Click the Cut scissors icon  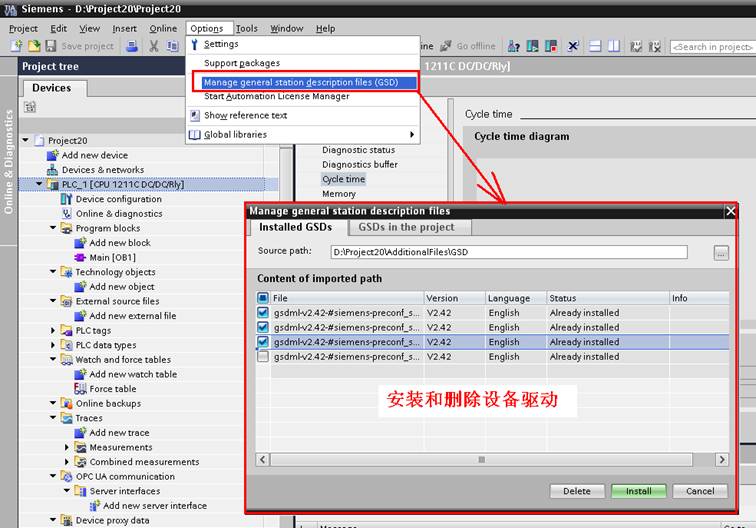click(153, 46)
